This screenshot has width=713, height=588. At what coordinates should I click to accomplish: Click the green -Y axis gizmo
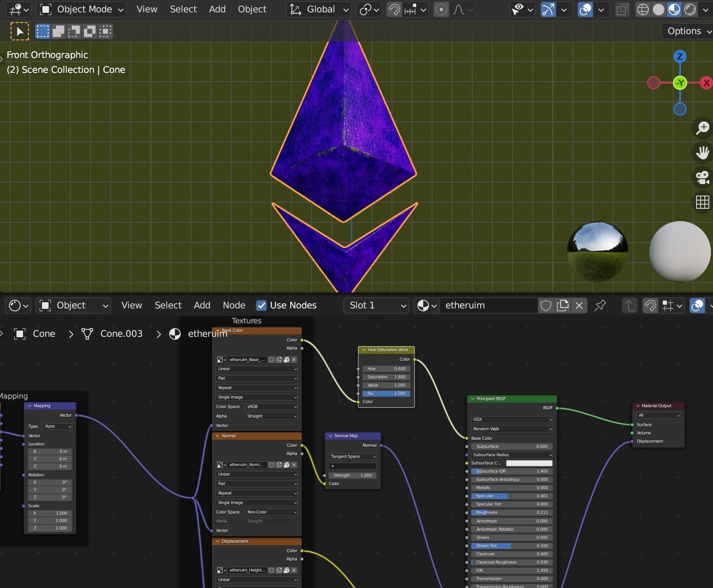[680, 83]
